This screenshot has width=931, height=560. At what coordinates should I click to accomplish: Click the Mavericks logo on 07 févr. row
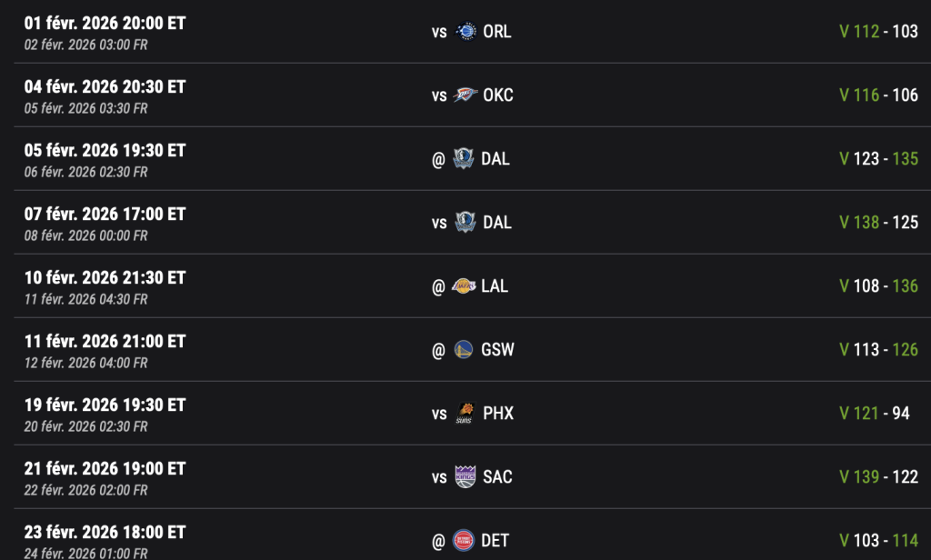pos(465,223)
